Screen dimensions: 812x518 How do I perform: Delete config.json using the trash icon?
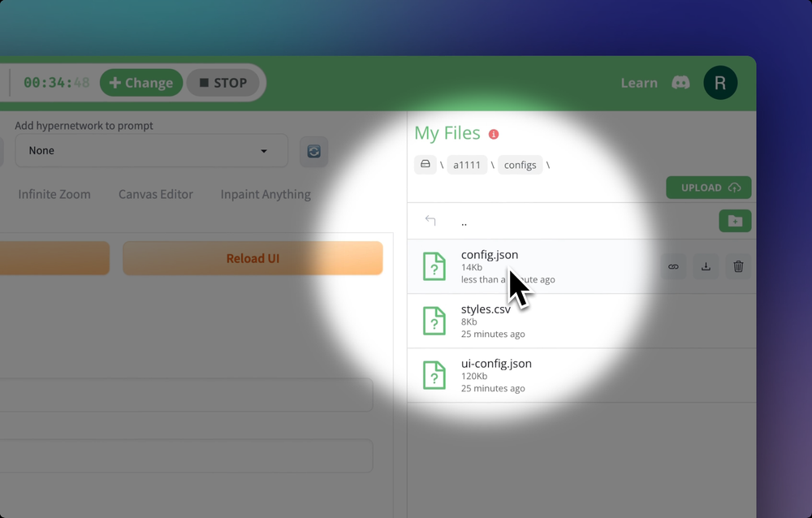(738, 266)
